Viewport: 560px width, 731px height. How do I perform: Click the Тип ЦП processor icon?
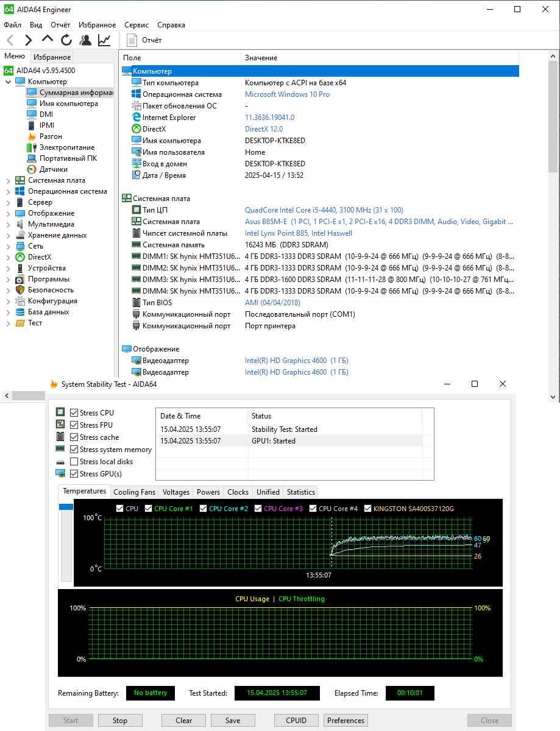136,210
